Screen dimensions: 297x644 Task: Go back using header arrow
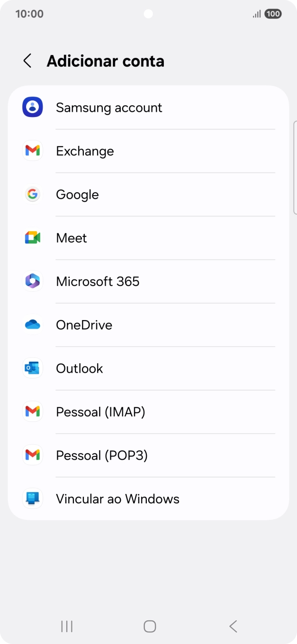[27, 61]
